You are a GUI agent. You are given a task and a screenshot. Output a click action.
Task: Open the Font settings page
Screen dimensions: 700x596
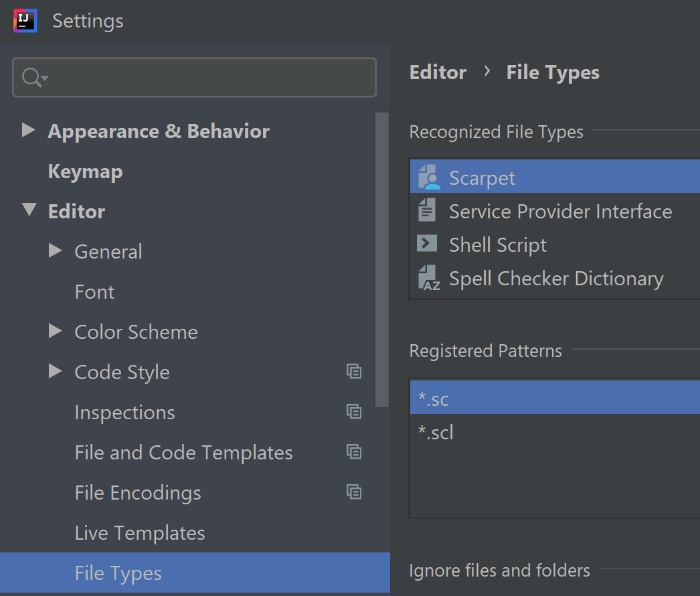point(94,292)
